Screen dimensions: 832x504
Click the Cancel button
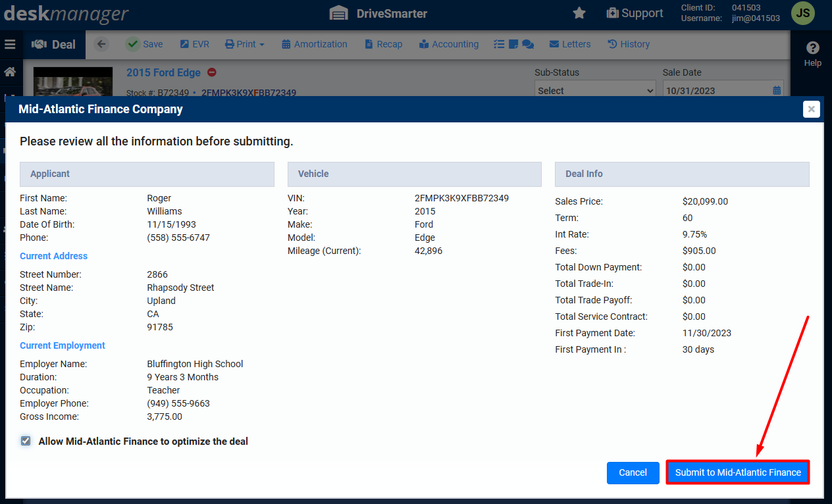[x=633, y=472]
